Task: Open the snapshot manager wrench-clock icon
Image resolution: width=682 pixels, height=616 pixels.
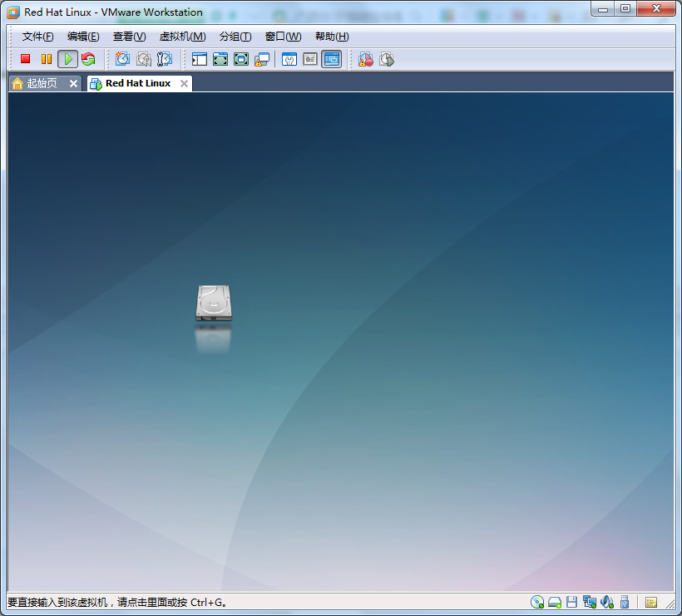Action: click(165, 59)
